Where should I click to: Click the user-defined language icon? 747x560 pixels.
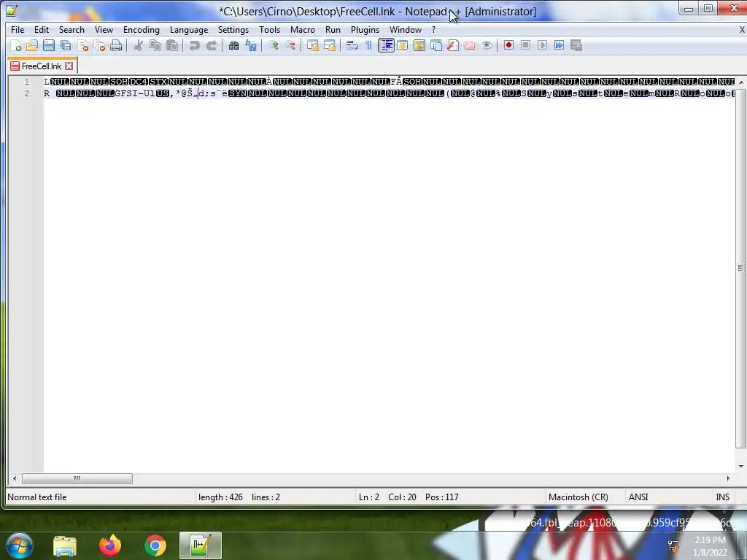tap(403, 46)
